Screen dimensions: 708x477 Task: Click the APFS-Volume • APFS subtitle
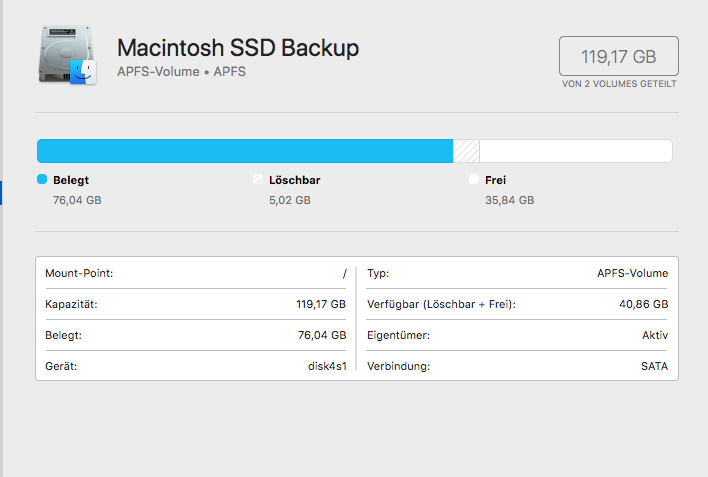point(181,72)
